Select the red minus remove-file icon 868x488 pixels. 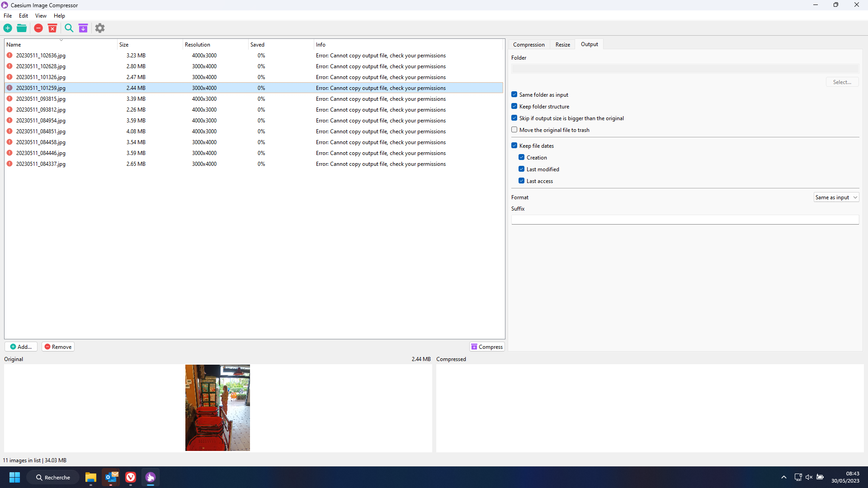click(38, 28)
